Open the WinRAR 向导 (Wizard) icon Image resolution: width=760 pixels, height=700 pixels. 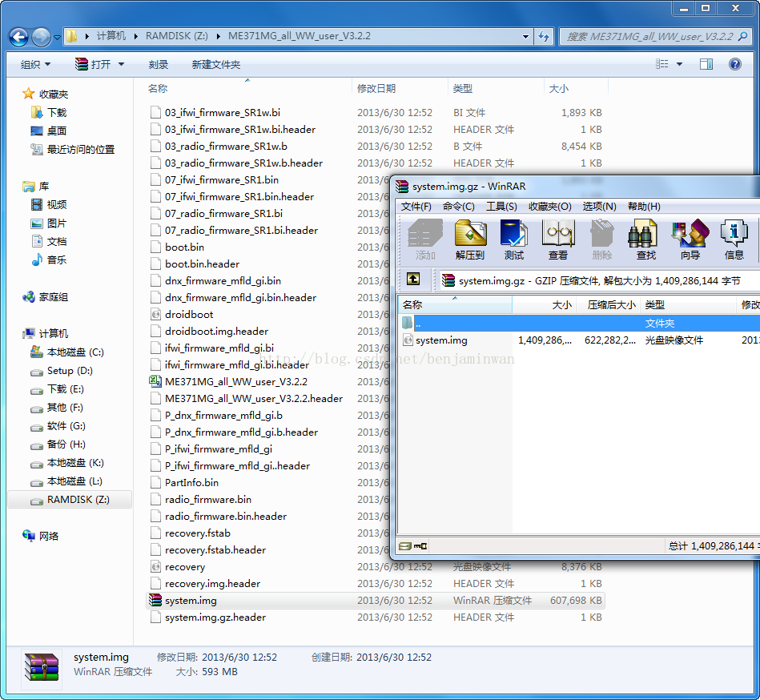[690, 239]
